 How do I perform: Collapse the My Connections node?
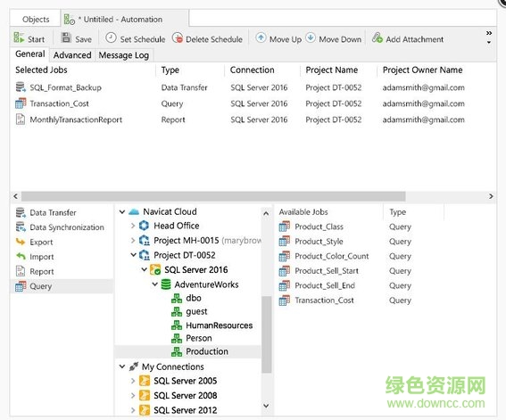122,366
